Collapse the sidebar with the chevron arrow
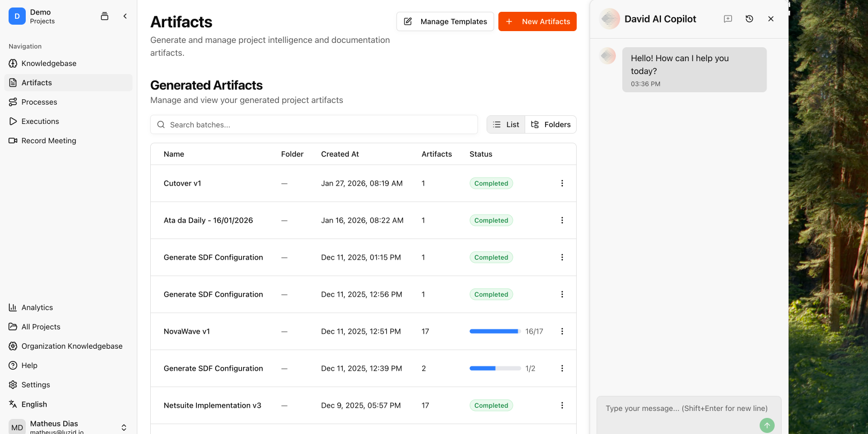Image resolution: width=868 pixels, height=434 pixels. click(x=125, y=16)
